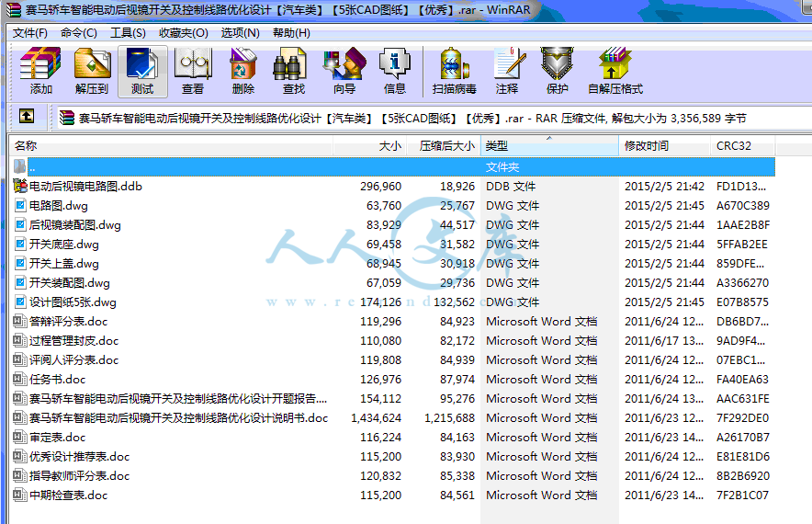Select the 设计说明书.doc file

[x=178, y=417]
